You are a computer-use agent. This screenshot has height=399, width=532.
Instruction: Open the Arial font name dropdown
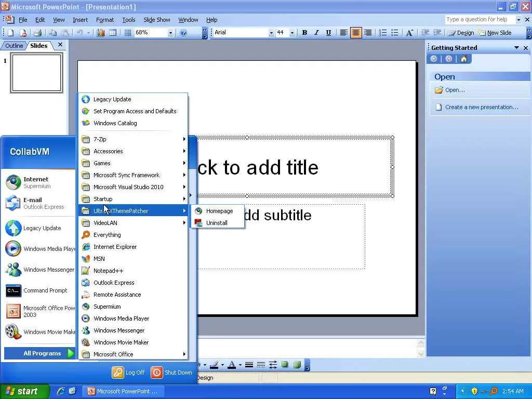coord(271,33)
